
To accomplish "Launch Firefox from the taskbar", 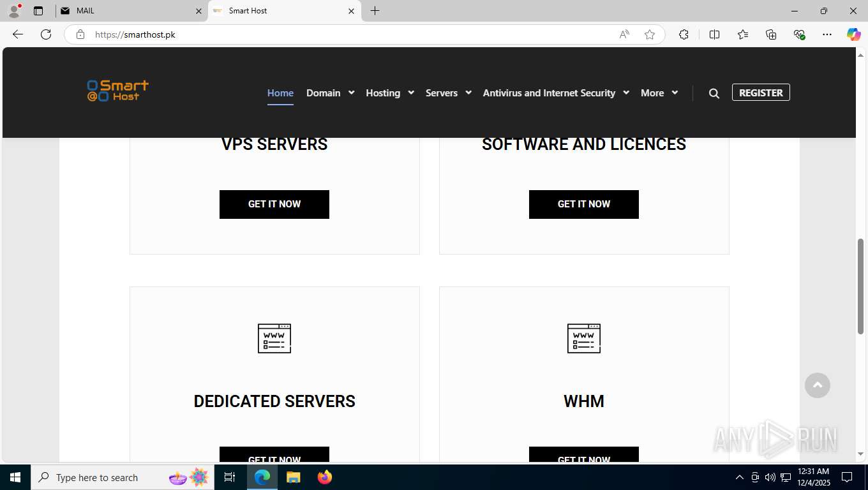I will tap(325, 477).
